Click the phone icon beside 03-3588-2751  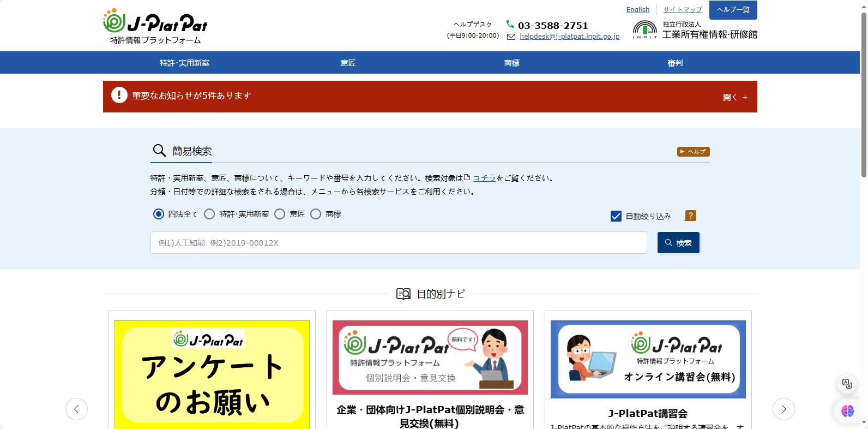click(510, 24)
